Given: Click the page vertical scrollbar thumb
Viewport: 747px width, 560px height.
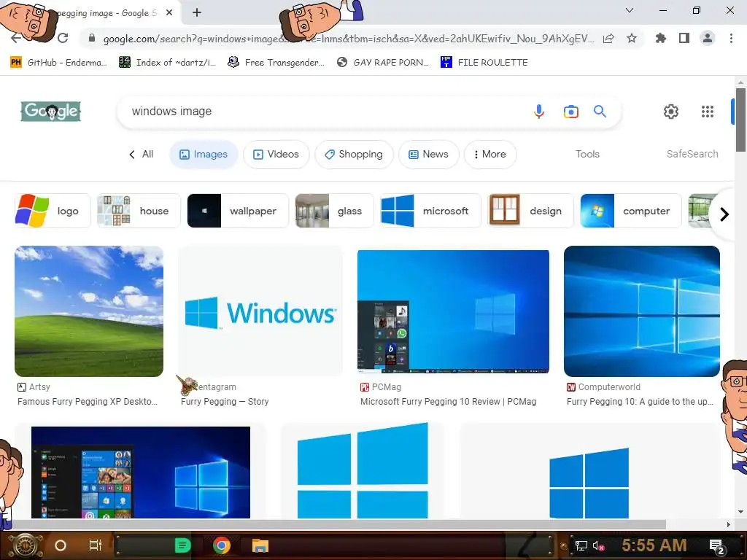Looking at the screenshot, I should click(x=740, y=120).
